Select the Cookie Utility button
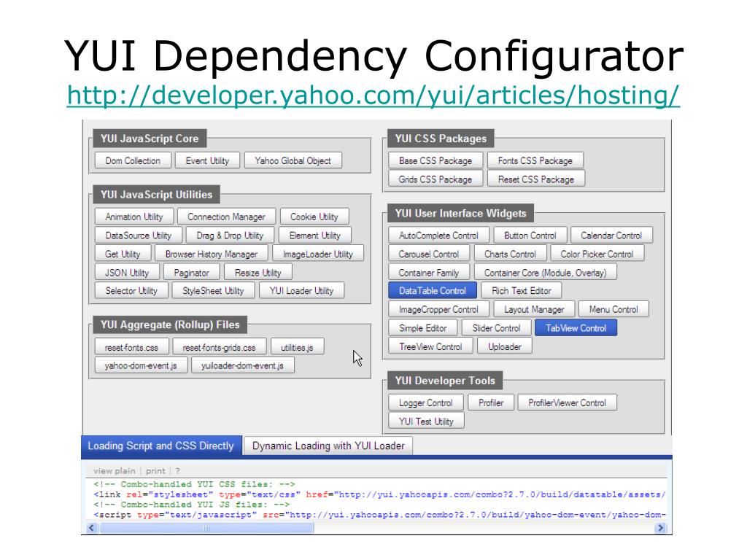Image resolution: width=747 pixels, height=560 pixels. click(314, 217)
